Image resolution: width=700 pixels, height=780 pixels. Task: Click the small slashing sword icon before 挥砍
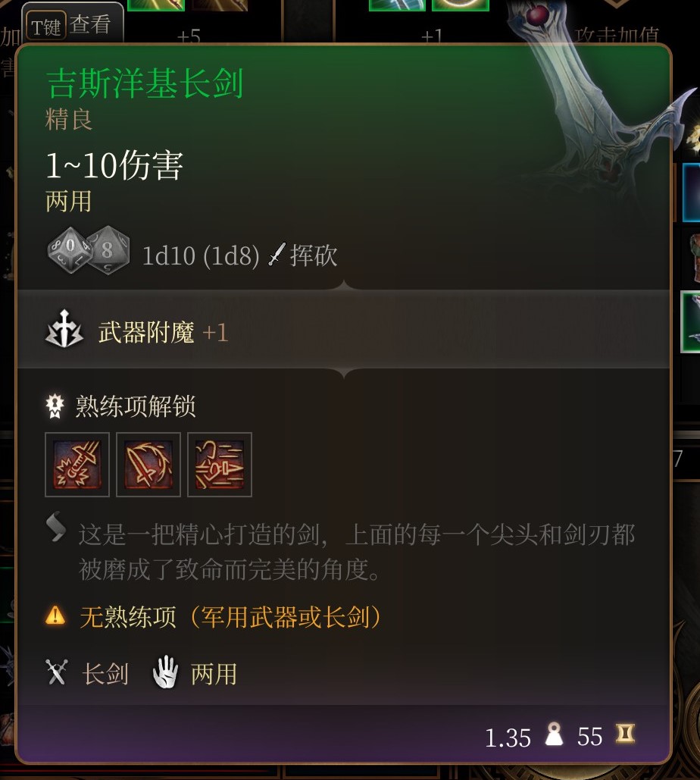277,254
